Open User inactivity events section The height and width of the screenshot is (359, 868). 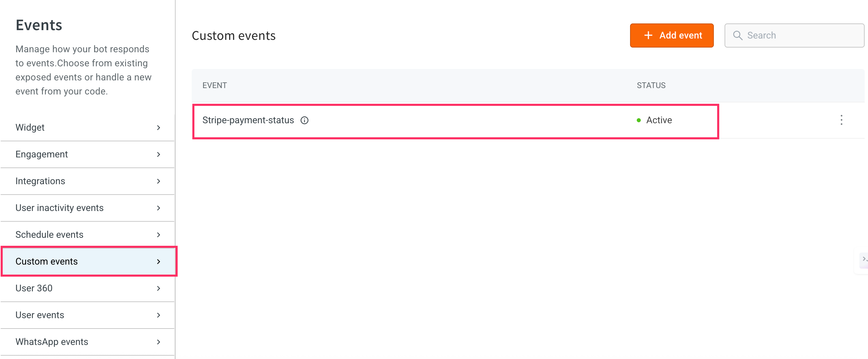click(x=60, y=208)
